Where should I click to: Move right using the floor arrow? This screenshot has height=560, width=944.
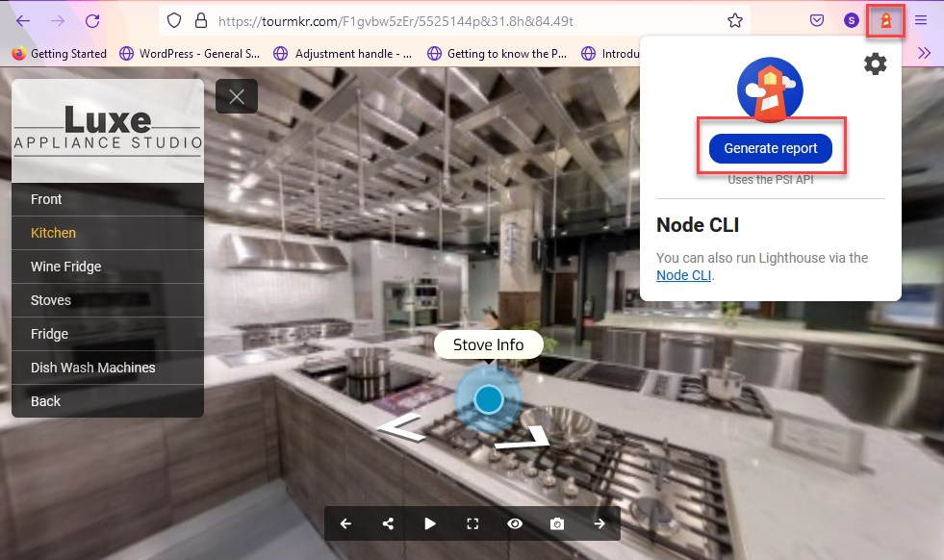(523, 438)
